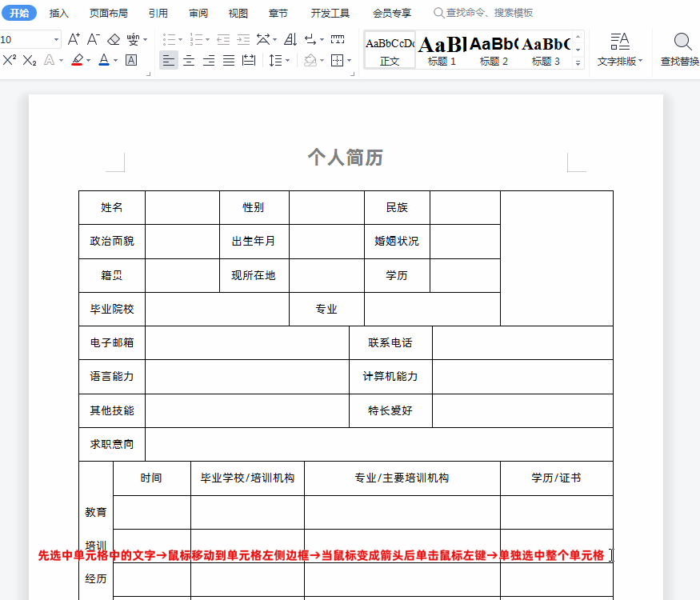The image size is (700, 600).
Task: Click the character border boxed A icon
Action: click(131, 60)
